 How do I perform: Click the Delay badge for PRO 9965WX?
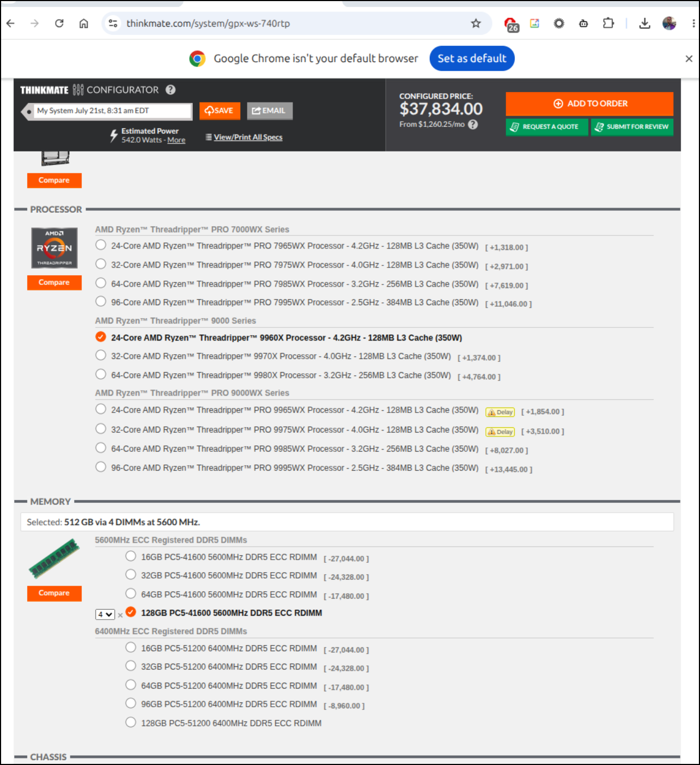(500, 412)
